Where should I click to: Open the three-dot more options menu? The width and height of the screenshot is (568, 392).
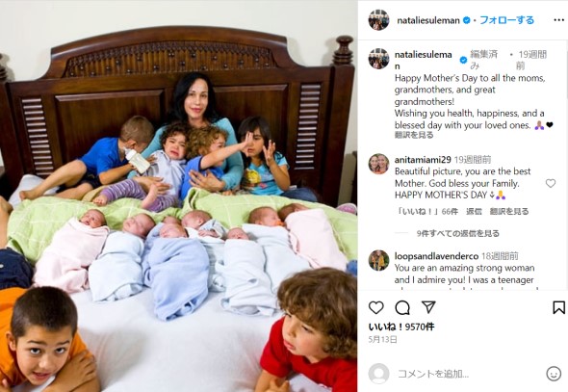559,20
